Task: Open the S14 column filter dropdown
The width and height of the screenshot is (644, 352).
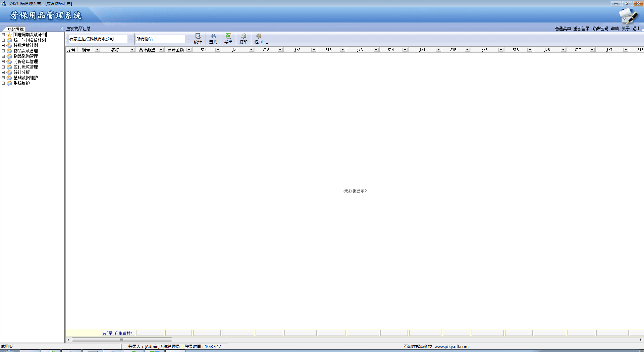Action: (x=405, y=50)
